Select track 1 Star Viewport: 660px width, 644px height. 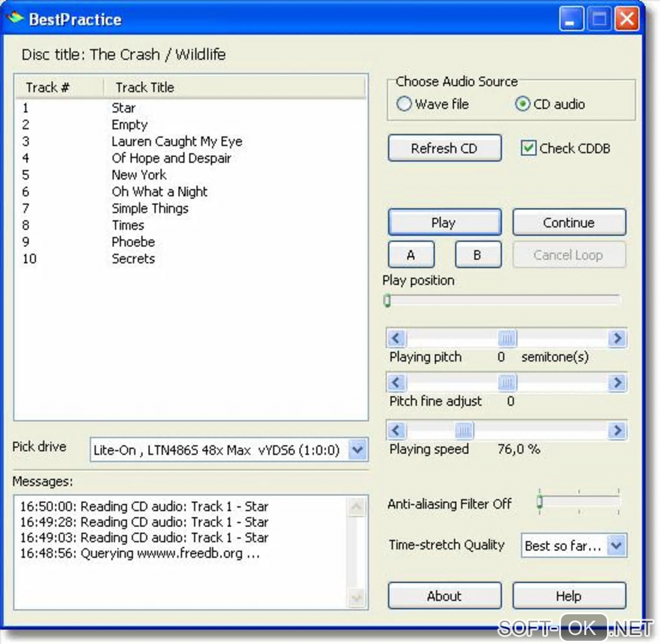190,108
